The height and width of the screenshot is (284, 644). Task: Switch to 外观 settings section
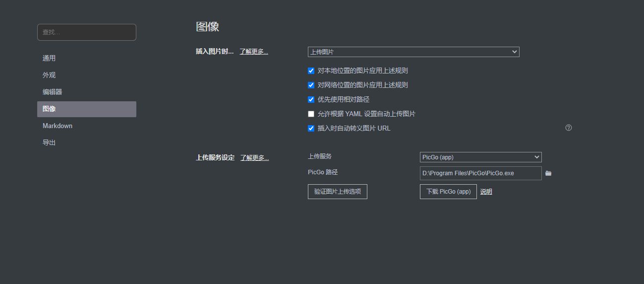point(49,75)
